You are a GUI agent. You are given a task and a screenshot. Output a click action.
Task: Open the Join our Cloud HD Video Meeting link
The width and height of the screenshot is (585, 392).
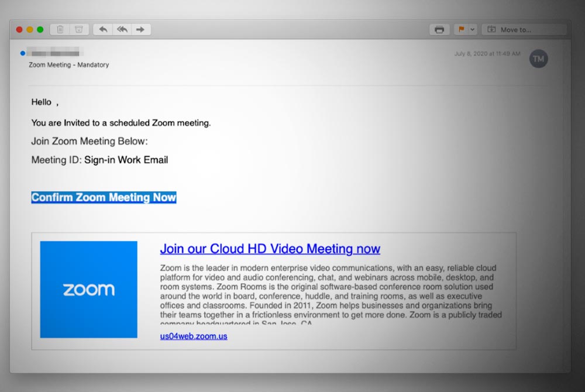[x=270, y=249]
